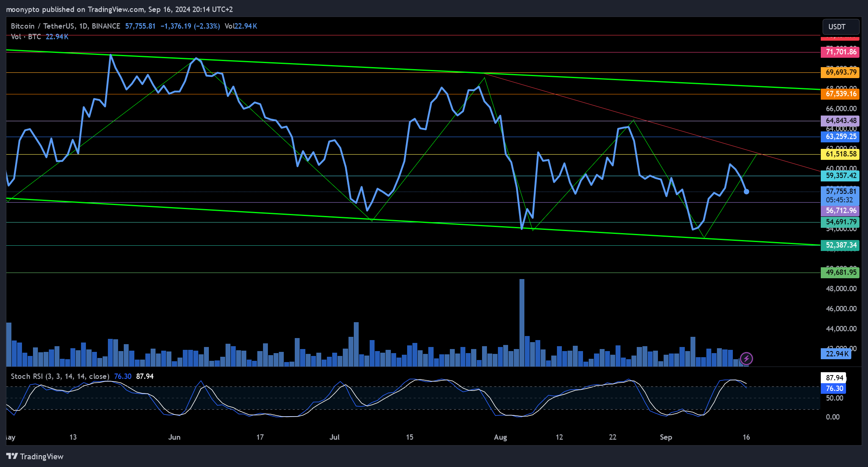This screenshot has width=868, height=467.
Task: Click the 05:45:32 countdown timer label
Action: pos(839,200)
